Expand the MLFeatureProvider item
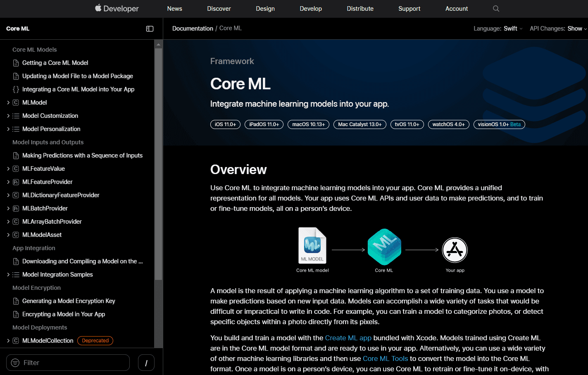Screen dimensions: 588x375 pyautogui.click(x=8, y=182)
